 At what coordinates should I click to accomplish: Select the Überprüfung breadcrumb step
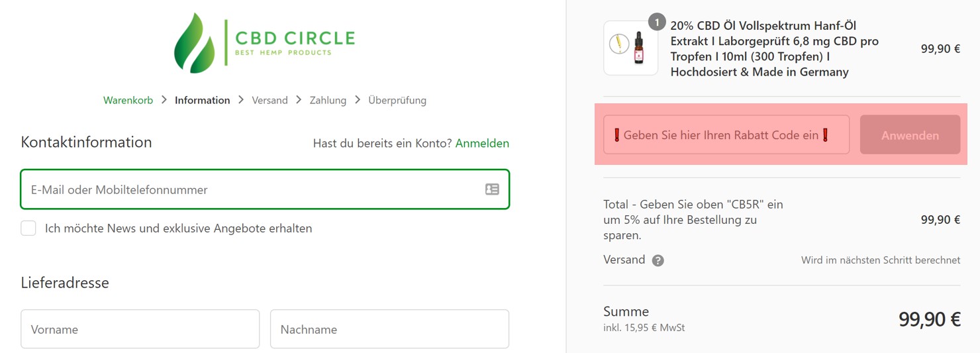tap(397, 100)
